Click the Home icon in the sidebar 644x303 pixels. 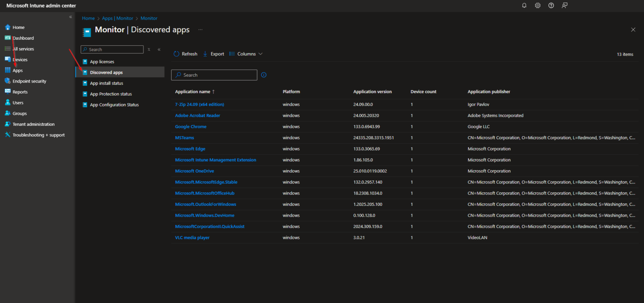pyautogui.click(x=8, y=27)
